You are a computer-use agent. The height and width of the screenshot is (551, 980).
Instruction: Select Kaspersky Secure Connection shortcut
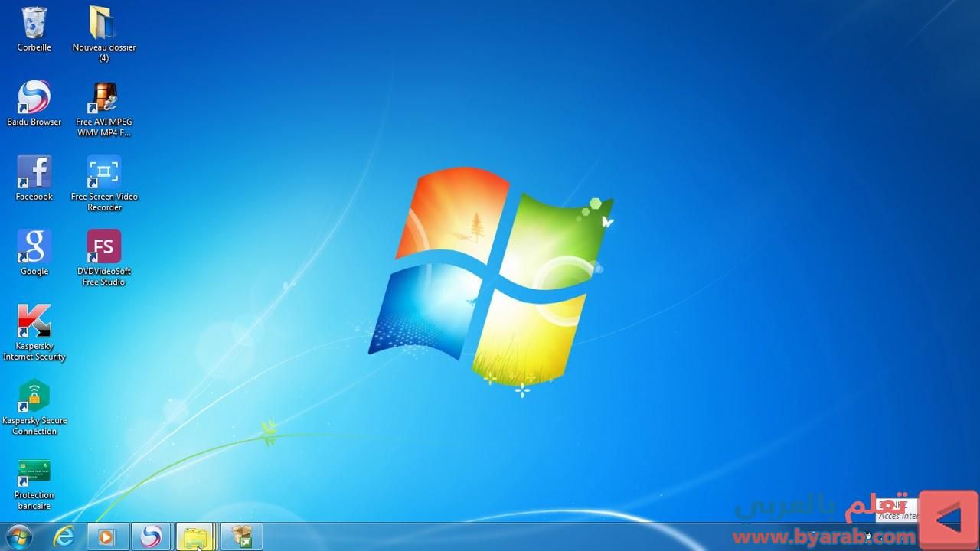(34, 408)
